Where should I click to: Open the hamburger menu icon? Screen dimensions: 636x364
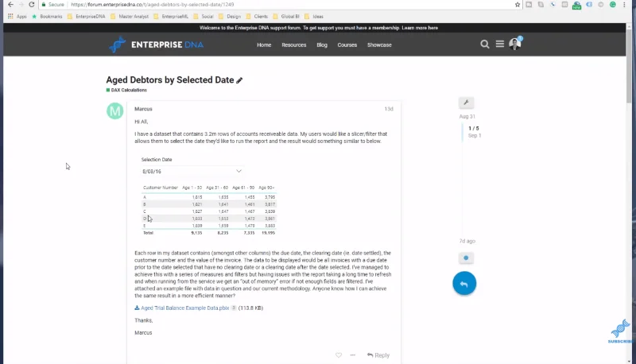point(500,44)
